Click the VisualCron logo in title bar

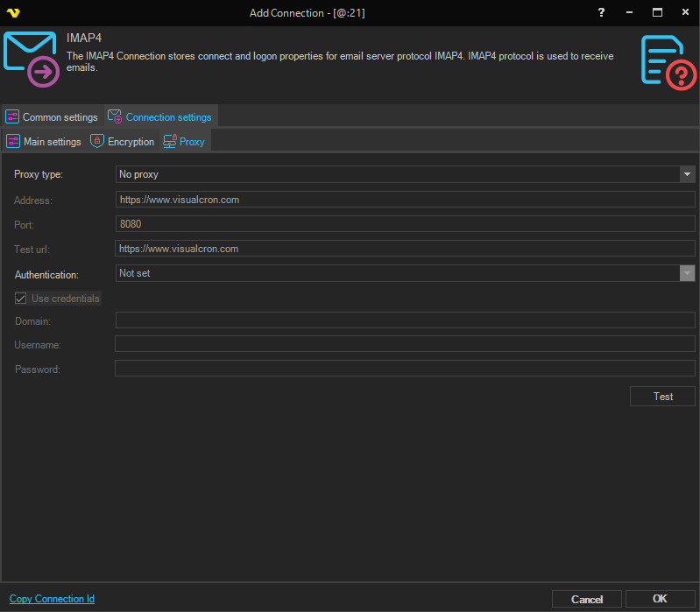tap(12, 12)
